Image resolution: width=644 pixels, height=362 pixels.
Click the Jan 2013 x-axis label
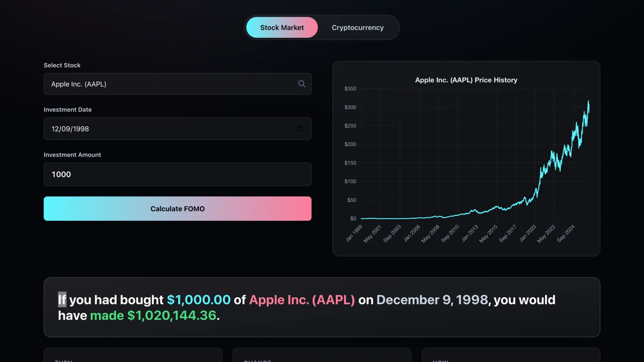click(470, 233)
